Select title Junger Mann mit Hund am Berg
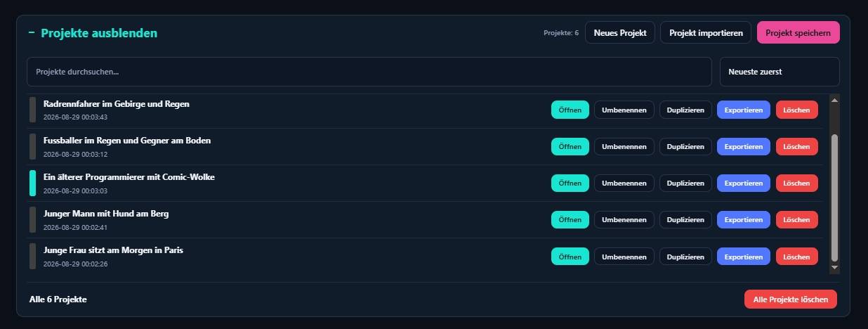This screenshot has height=329, width=868. [x=106, y=214]
